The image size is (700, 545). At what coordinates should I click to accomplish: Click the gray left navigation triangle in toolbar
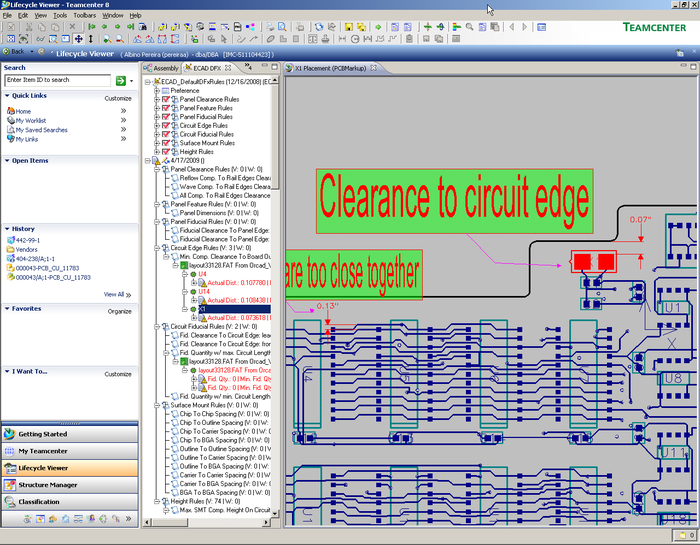point(512,27)
